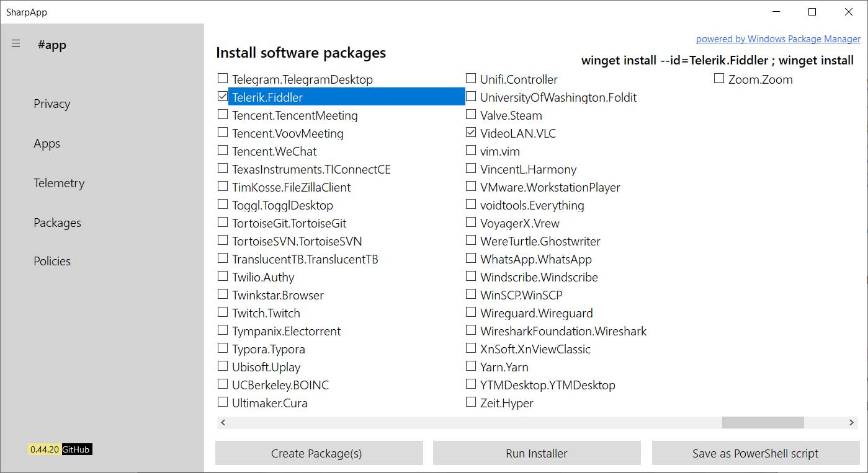The height and width of the screenshot is (473, 868).
Task: Check Toggl.TogglDesktop package
Action: coord(222,205)
